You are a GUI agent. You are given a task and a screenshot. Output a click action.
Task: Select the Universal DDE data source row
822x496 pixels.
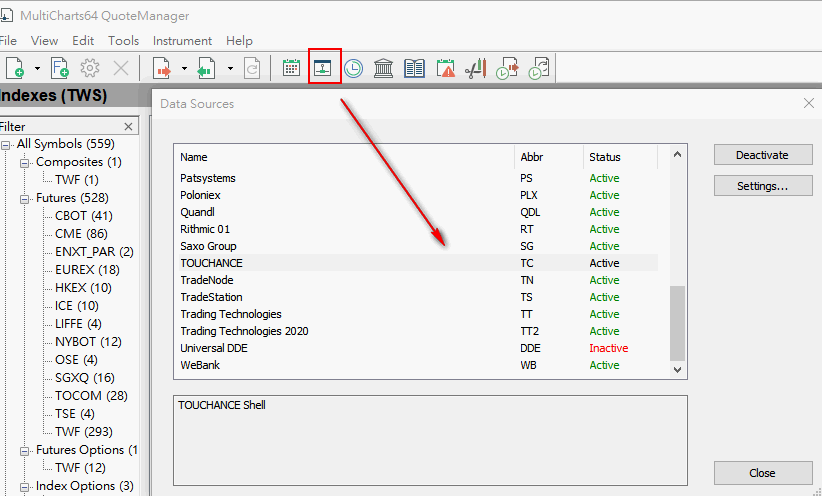tap(416, 348)
